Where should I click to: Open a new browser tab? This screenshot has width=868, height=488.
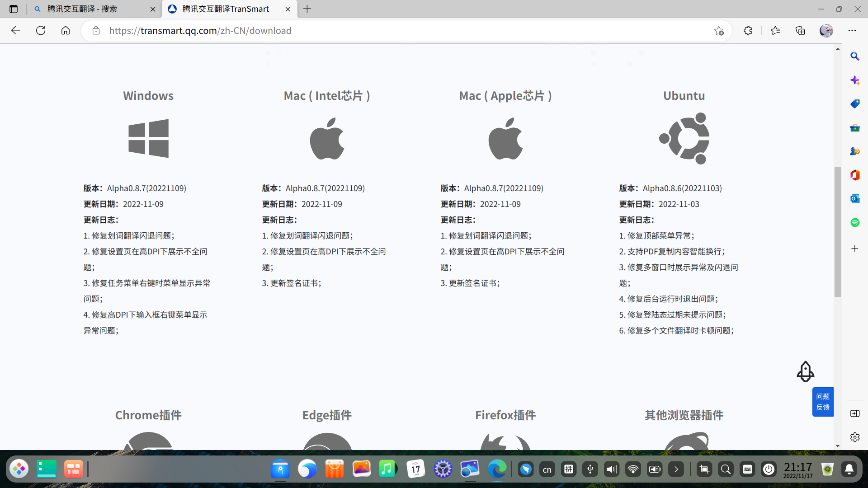[307, 9]
